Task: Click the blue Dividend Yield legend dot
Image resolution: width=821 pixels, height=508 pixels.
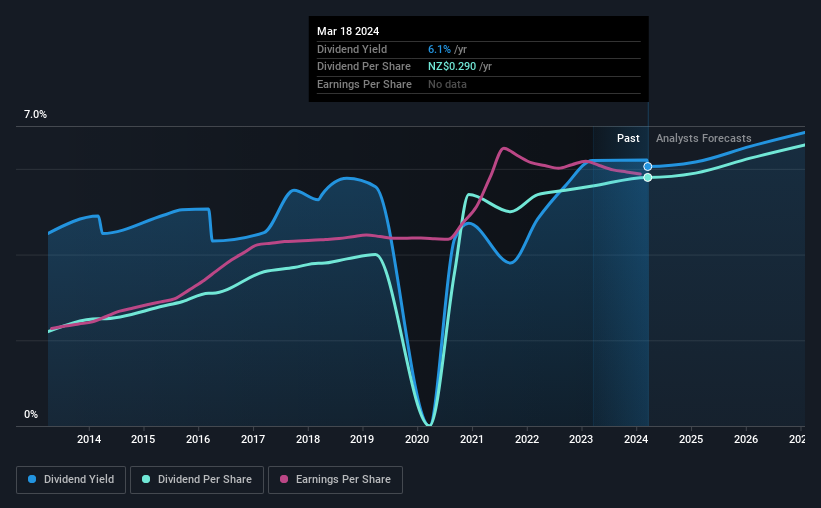Action: tap(32, 479)
